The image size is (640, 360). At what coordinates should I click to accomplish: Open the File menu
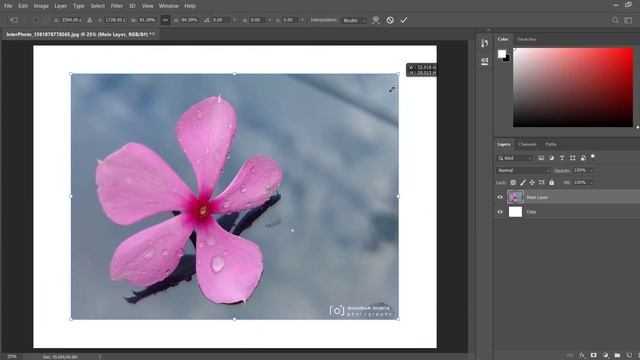coord(8,6)
